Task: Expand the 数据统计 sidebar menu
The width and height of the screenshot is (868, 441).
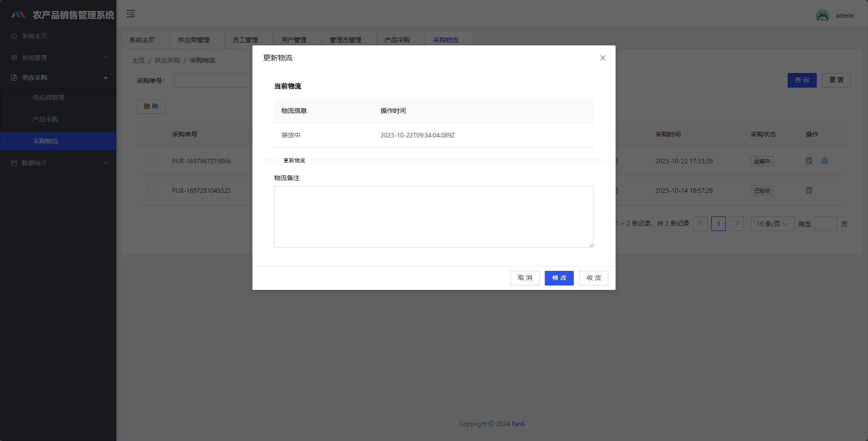Action: pos(58,163)
